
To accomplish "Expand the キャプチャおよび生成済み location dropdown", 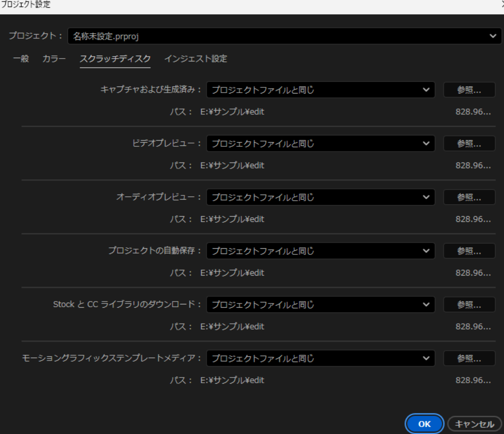I will click(320, 90).
